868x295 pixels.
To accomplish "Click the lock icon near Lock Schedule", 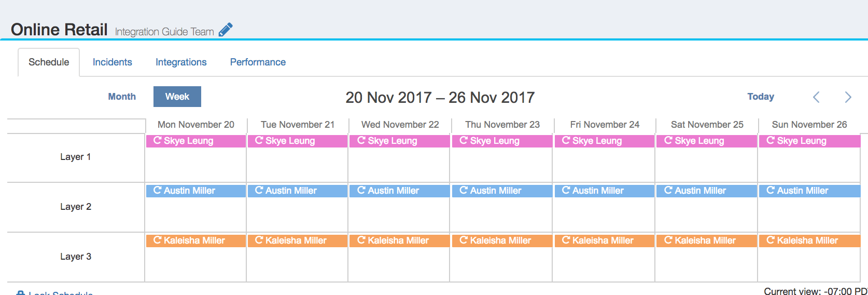I will coord(20,293).
